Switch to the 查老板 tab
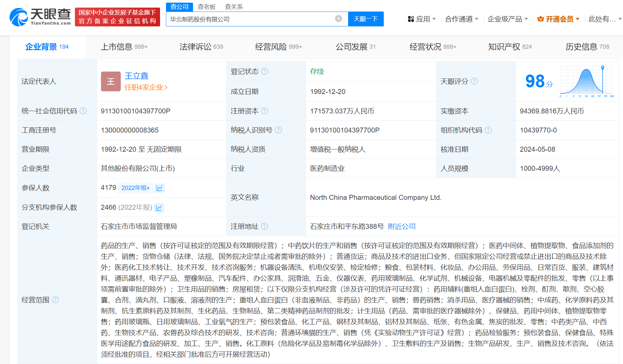The width and height of the screenshot is (623, 364). (x=206, y=6)
